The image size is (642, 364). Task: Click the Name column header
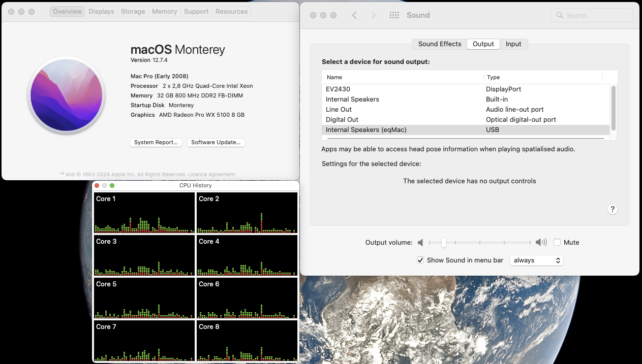click(x=403, y=77)
